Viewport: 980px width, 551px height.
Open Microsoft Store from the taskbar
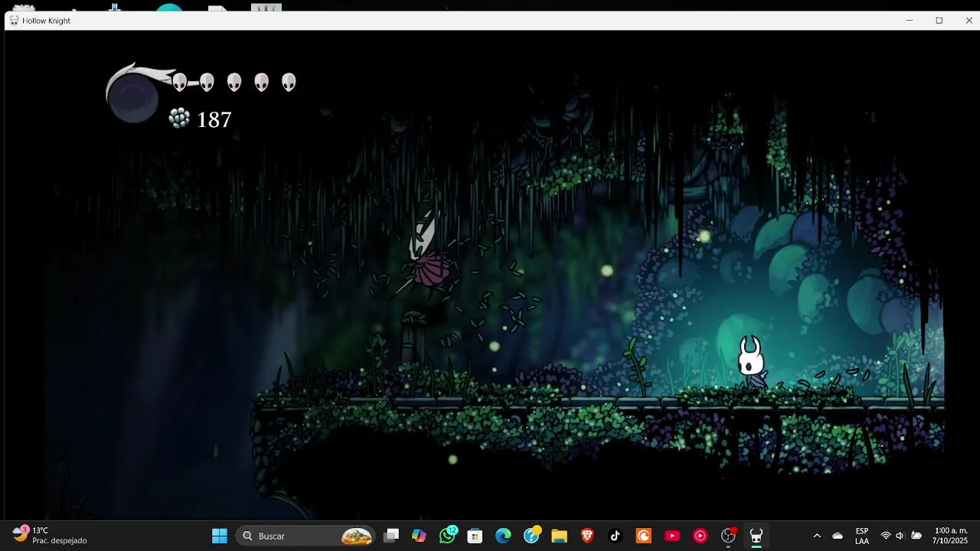(x=475, y=536)
